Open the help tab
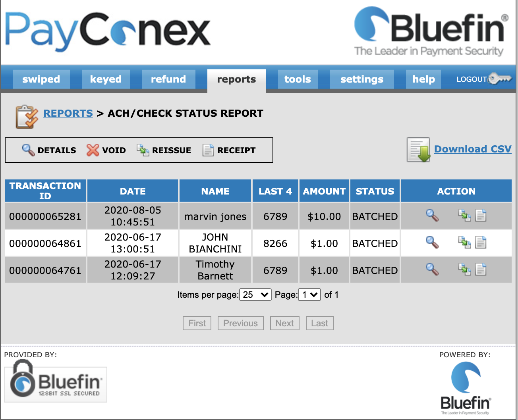The image size is (518, 420). point(423,79)
